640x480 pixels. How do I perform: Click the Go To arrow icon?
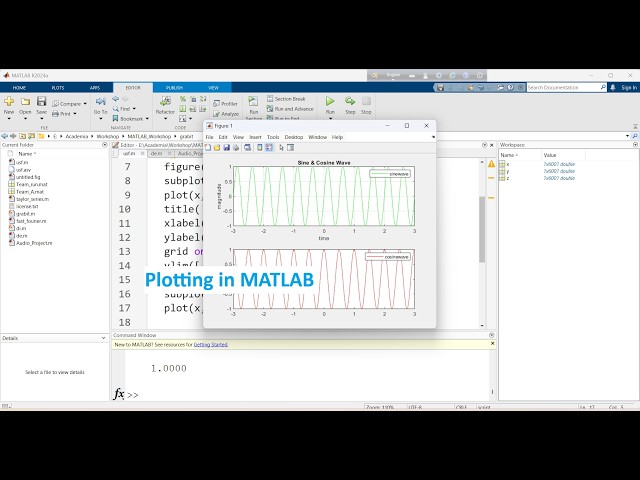click(100, 101)
